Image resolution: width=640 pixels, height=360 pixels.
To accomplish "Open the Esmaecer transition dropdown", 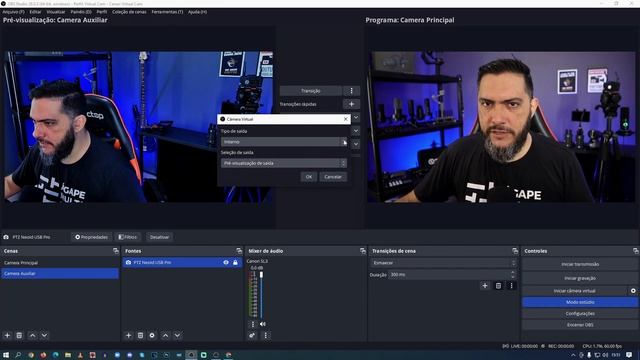I will pos(444,263).
